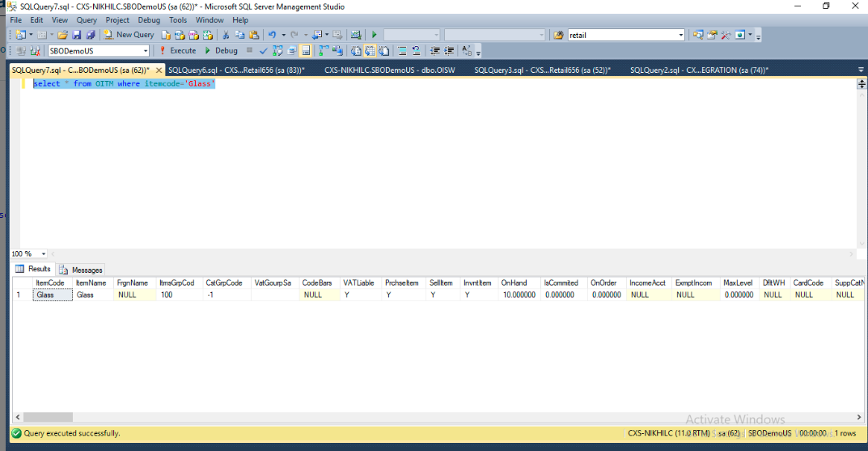Open the SBODemoUS database dropdown

click(x=146, y=51)
